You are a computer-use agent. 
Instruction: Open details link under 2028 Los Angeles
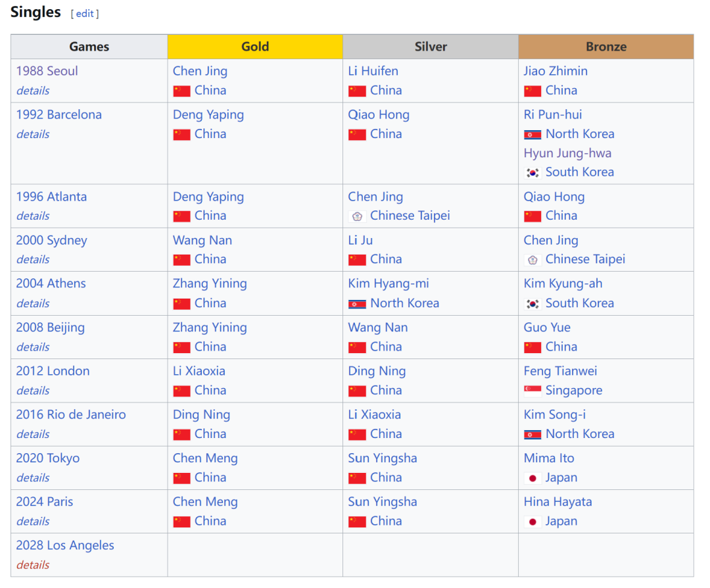tap(33, 565)
